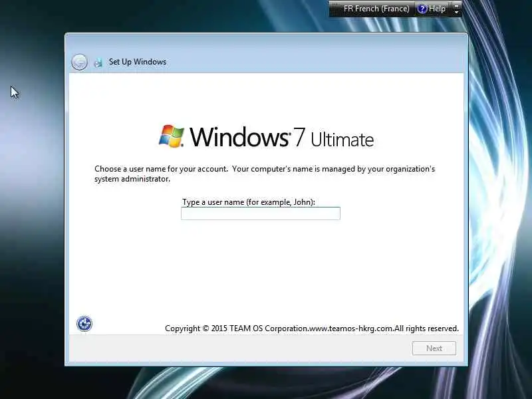Screen dimensions: 532x399
Task: Click the "Choose a user name" instruction text
Action: [x=265, y=174]
